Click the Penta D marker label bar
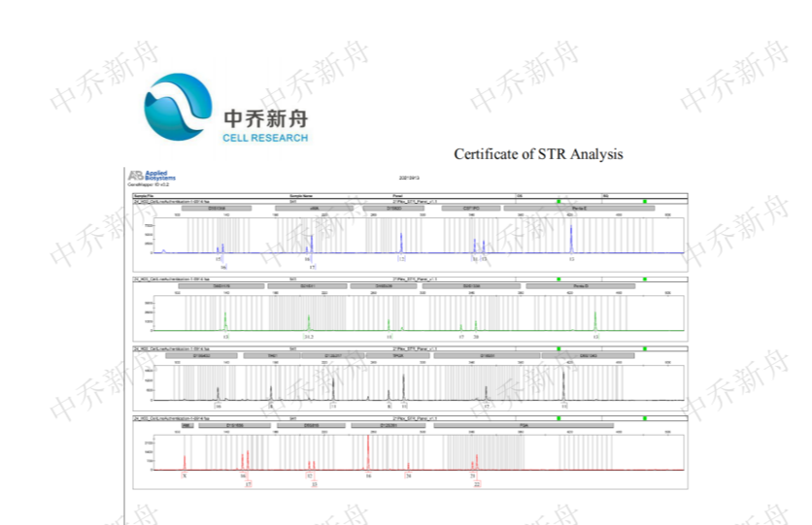812x525 pixels. point(581,286)
